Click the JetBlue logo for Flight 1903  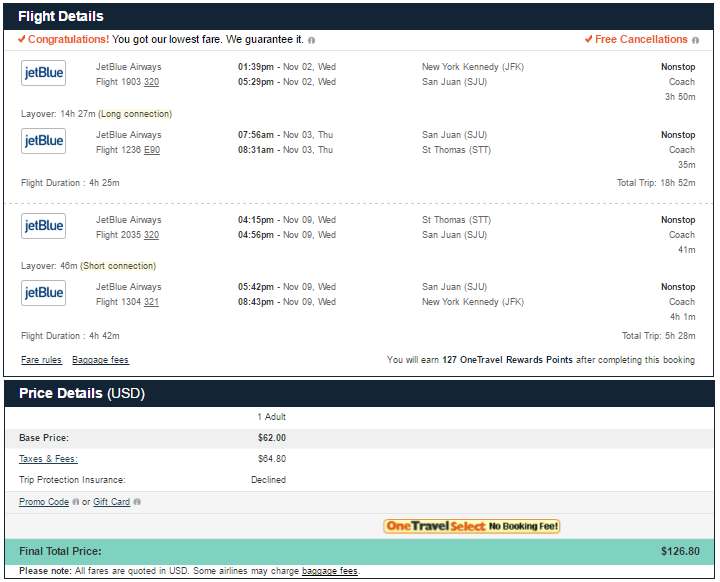pyautogui.click(x=43, y=73)
